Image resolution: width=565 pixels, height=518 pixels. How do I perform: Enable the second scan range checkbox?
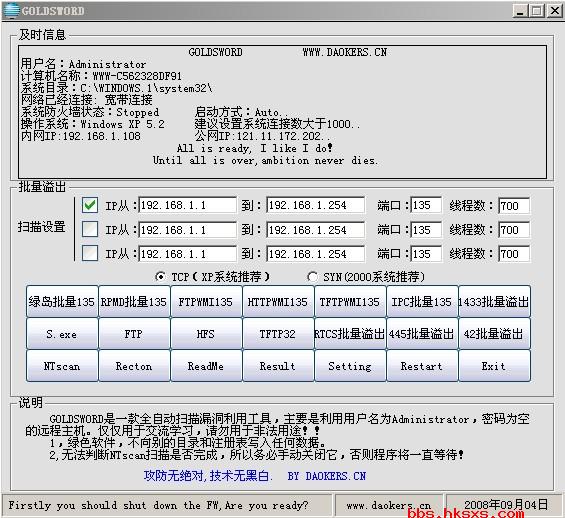[90, 229]
